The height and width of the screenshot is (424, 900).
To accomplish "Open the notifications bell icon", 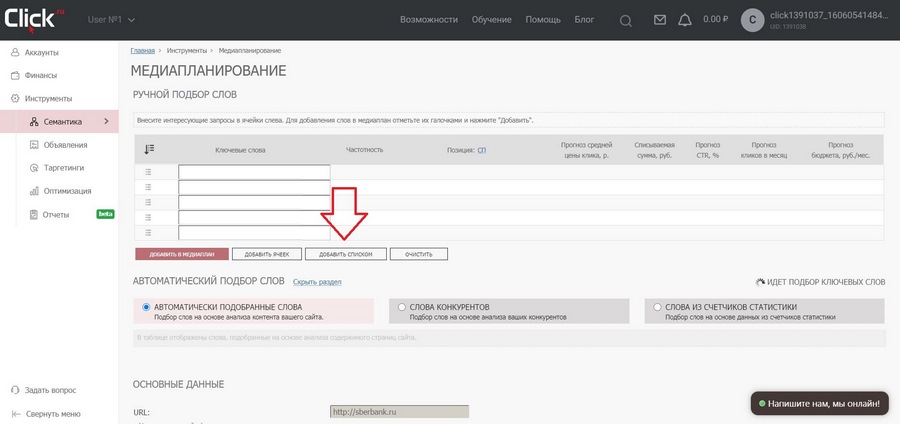I will click(685, 20).
